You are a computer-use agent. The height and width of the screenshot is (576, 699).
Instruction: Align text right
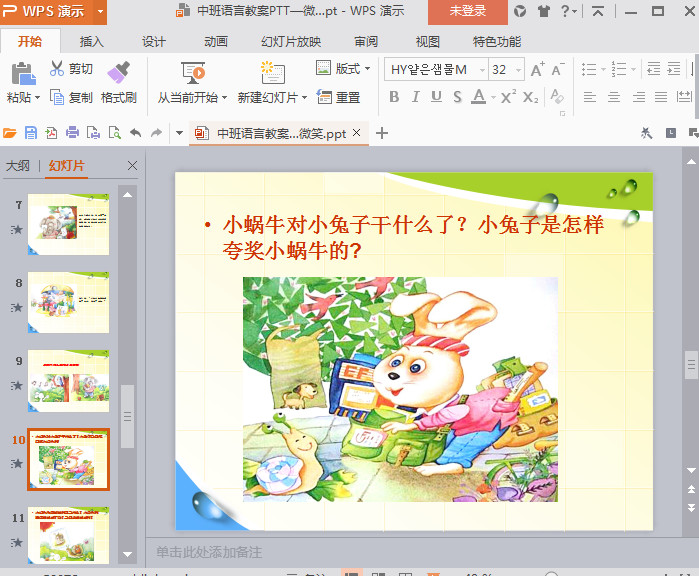638,97
